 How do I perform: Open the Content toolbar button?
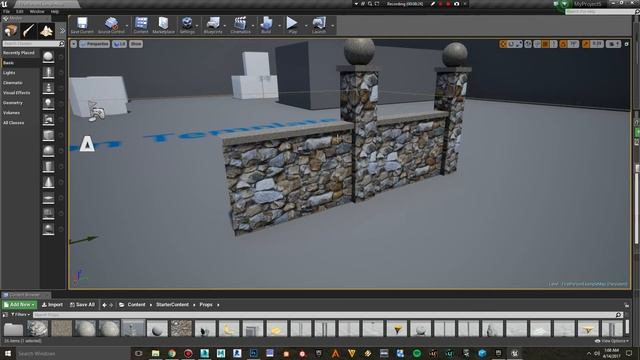(141, 25)
